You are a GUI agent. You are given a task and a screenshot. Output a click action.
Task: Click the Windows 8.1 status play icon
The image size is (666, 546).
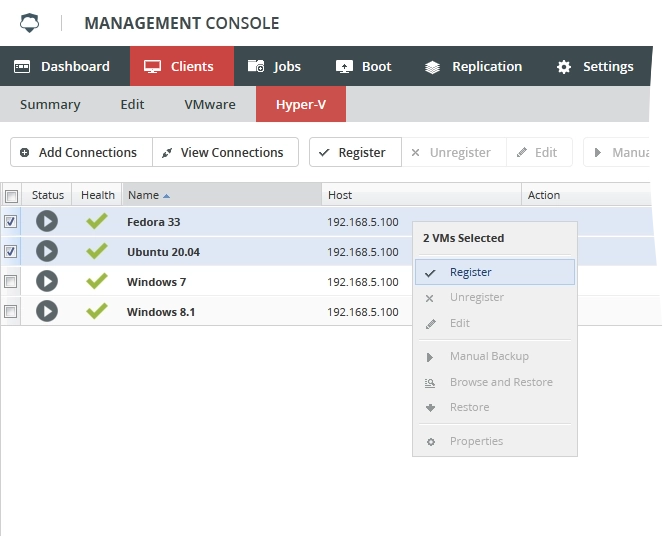tap(47, 311)
